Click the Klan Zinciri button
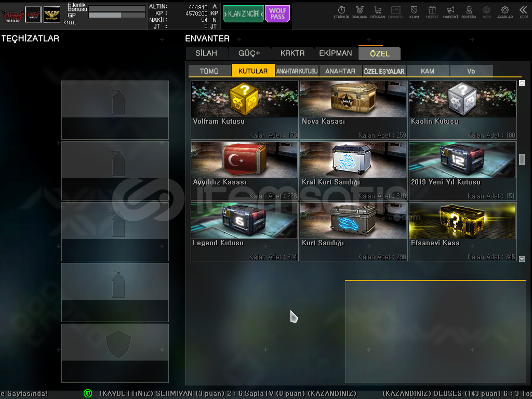532x399 pixels. 243,14
